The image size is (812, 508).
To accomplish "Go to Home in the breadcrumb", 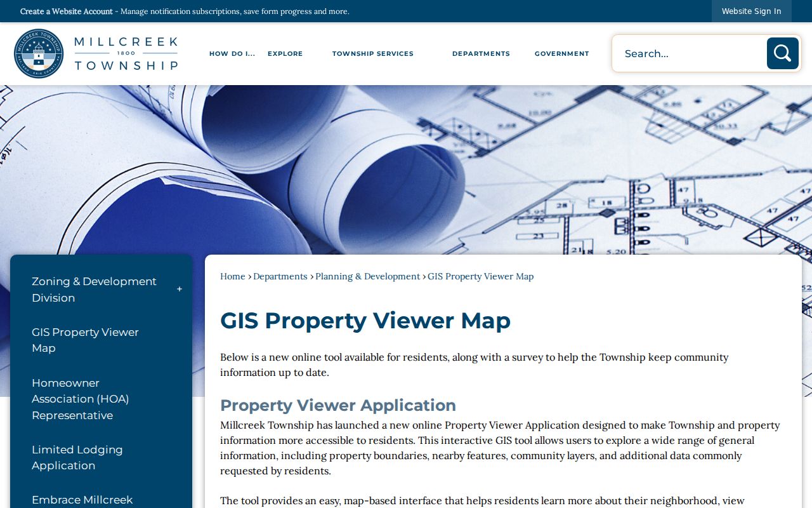I will [233, 276].
